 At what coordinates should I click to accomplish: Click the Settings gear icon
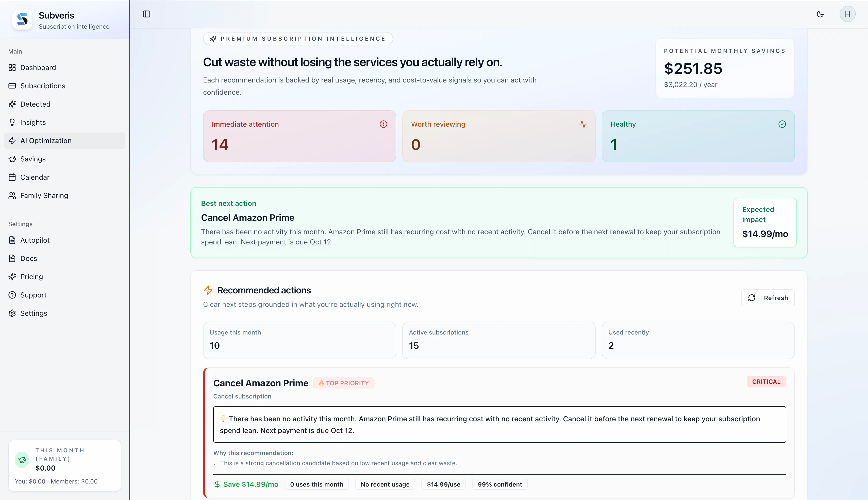point(12,313)
